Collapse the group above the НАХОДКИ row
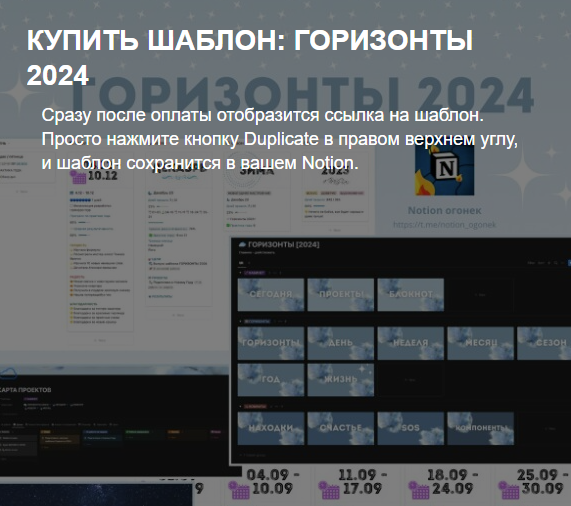The image size is (571, 506). 240,406
